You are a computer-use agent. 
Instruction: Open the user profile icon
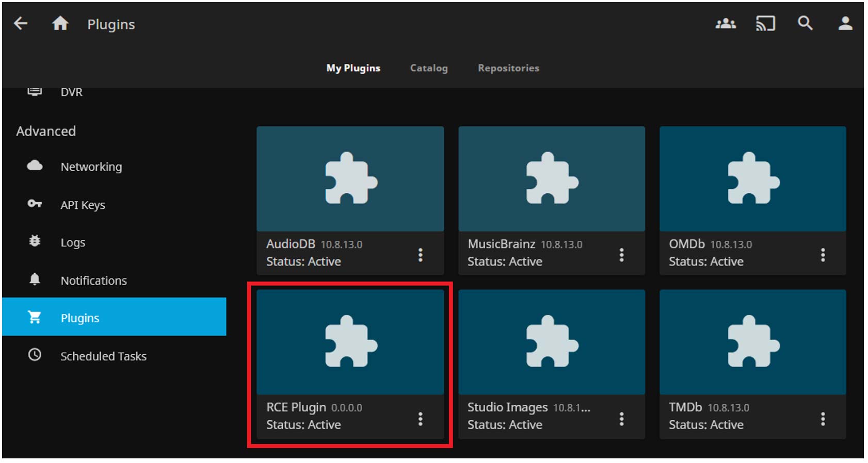tap(845, 23)
